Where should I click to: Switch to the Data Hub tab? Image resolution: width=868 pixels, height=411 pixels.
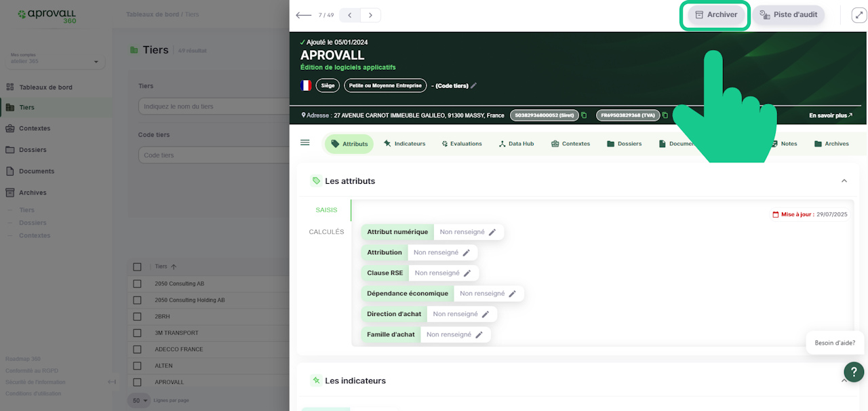[516, 144]
